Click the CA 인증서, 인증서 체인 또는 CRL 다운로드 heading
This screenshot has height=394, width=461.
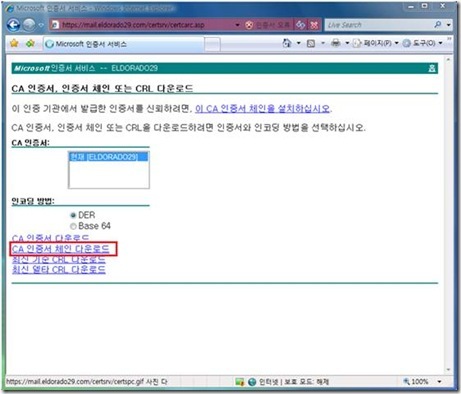click(x=102, y=88)
